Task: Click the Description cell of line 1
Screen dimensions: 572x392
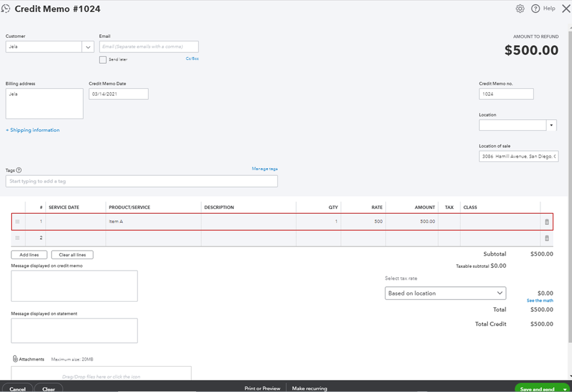Action: 248,221
